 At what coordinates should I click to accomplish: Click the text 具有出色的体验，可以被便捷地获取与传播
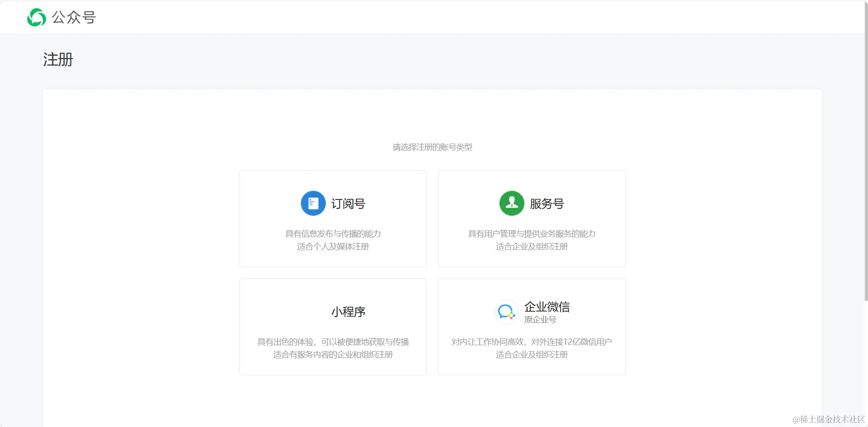333,342
